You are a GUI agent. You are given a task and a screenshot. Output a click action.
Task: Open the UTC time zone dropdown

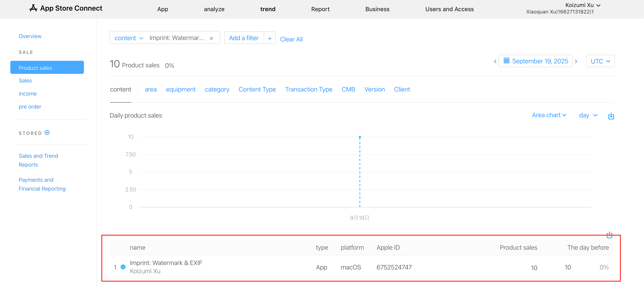pyautogui.click(x=600, y=61)
